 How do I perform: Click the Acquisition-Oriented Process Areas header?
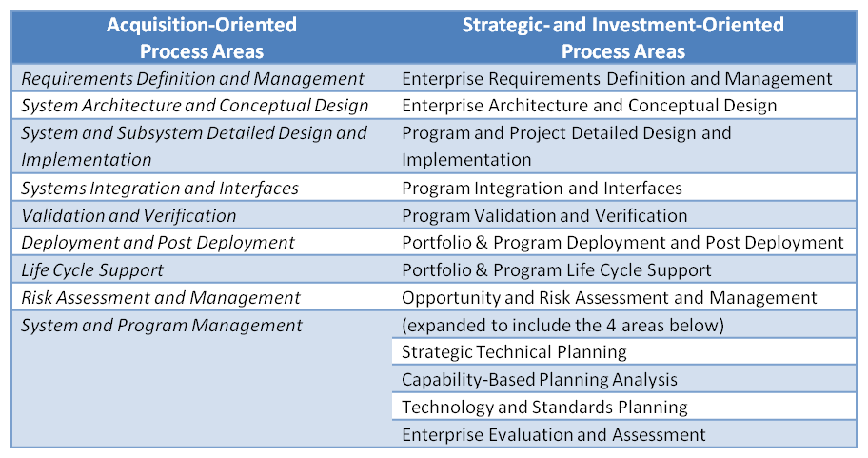(x=202, y=38)
